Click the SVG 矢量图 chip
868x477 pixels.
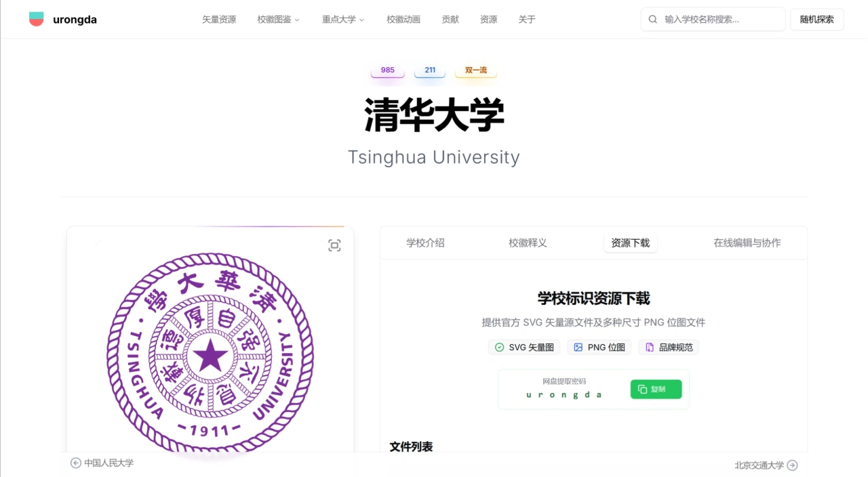524,348
